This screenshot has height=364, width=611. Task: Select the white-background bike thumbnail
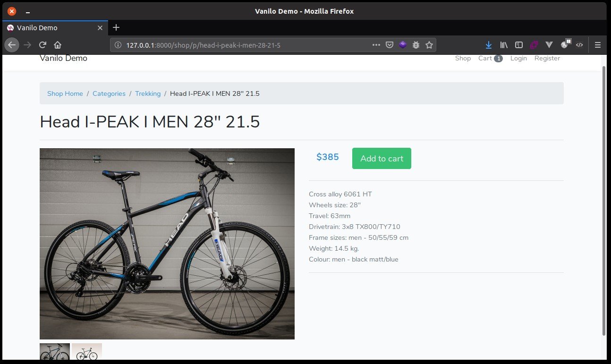pyautogui.click(x=87, y=352)
